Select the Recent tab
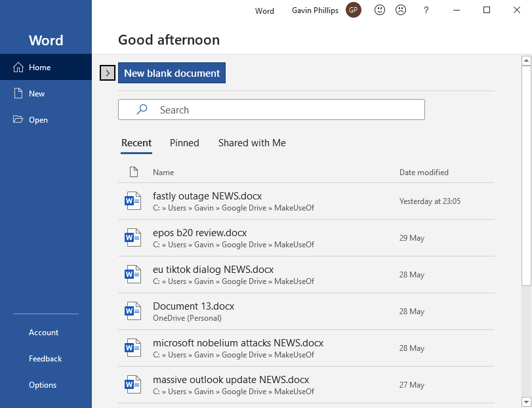Viewport: 532px width, 408px height. [x=136, y=142]
